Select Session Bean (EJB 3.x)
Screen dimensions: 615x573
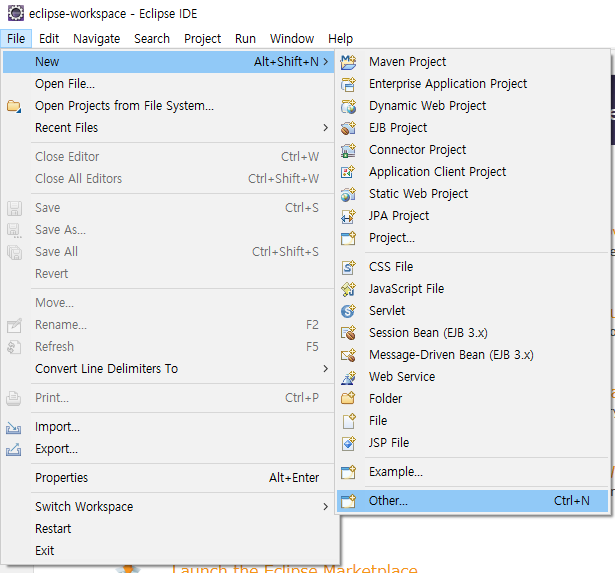click(x=472, y=333)
